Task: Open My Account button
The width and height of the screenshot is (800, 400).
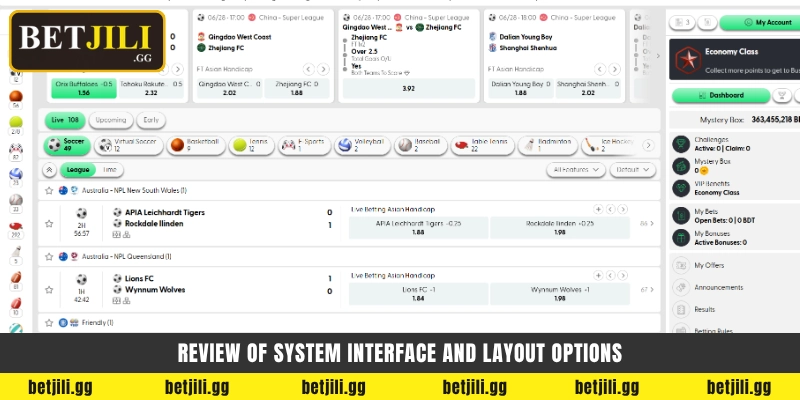Action: (x=760, y=22)
